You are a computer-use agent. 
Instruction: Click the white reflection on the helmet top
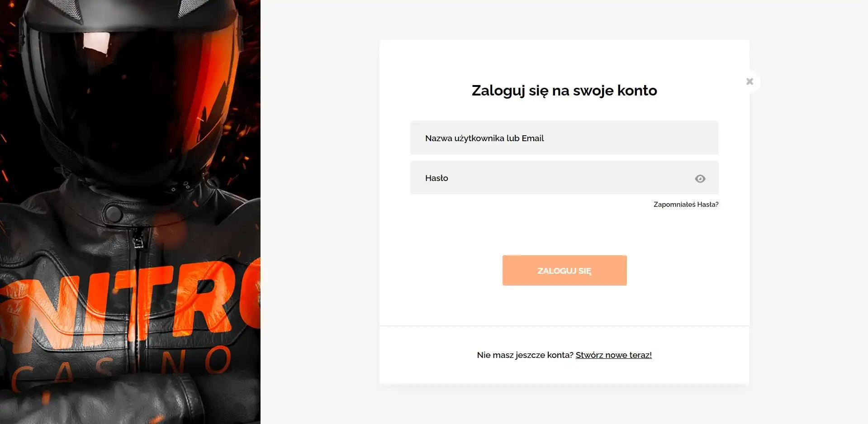click(96, 43)
